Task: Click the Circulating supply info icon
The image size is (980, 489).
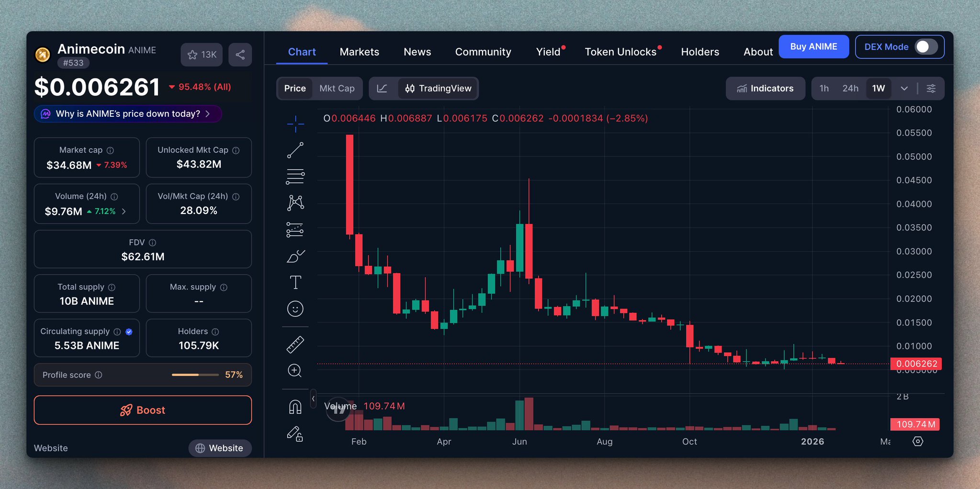Action: coord(117,332)
